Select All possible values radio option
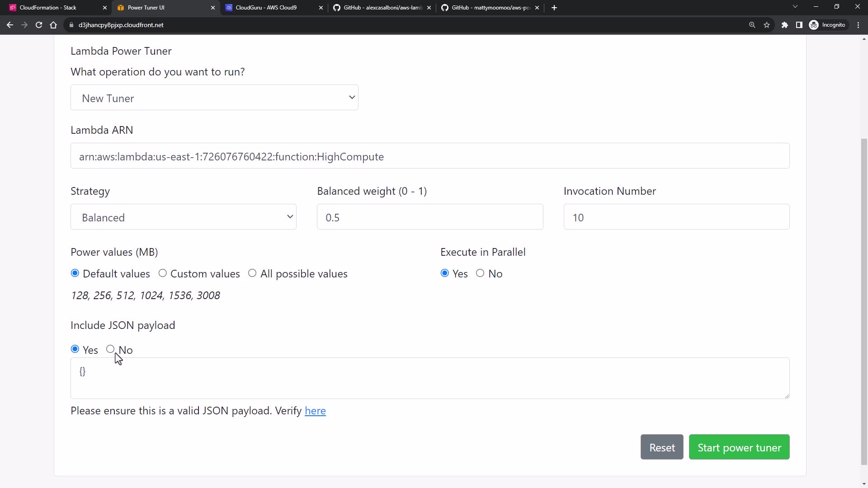Viewport: 868px width, 488px height. pyautogui.click(x=252, y=273)
